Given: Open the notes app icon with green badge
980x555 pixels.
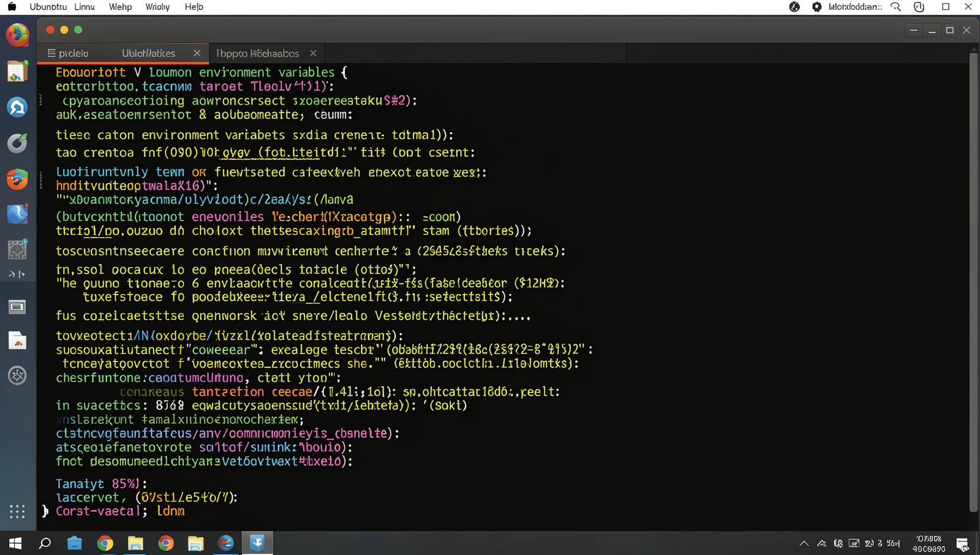Looking at the screenshot, I should click(17, 71).
